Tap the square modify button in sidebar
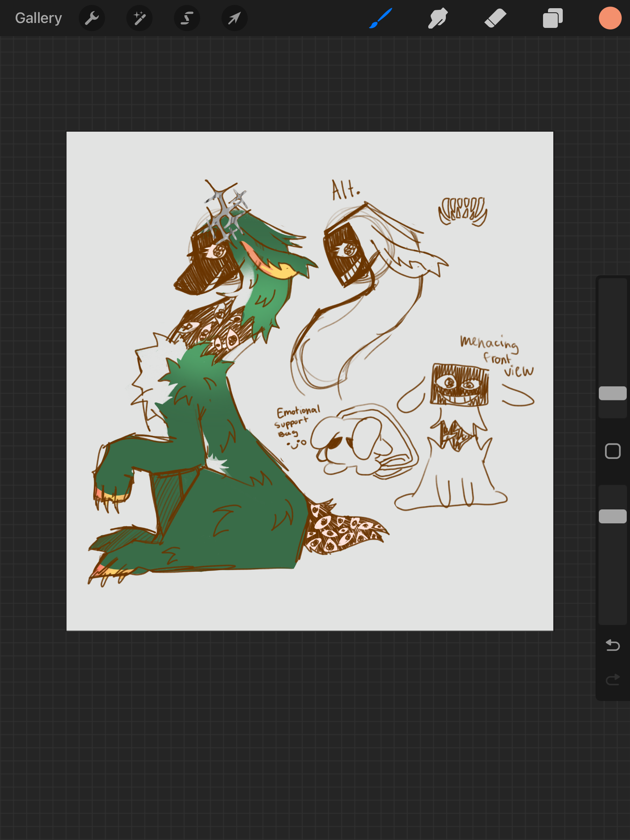This screenshot has width=630, height=840. 612,451
